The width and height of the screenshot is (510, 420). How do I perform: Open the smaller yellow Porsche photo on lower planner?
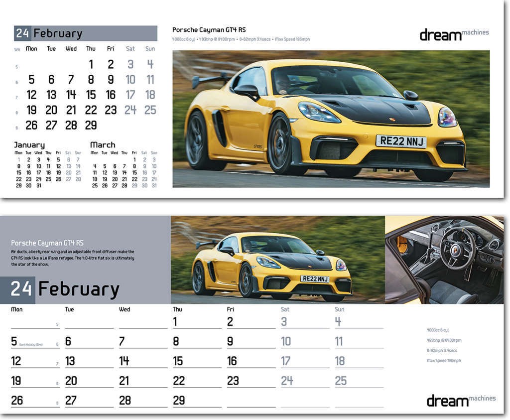pos(278,260)
